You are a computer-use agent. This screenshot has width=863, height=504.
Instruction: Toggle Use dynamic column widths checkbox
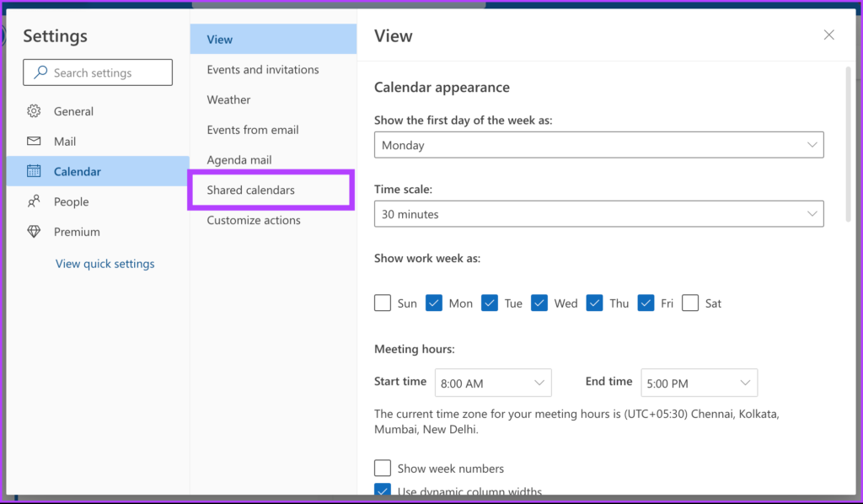(x=383, y=490)
